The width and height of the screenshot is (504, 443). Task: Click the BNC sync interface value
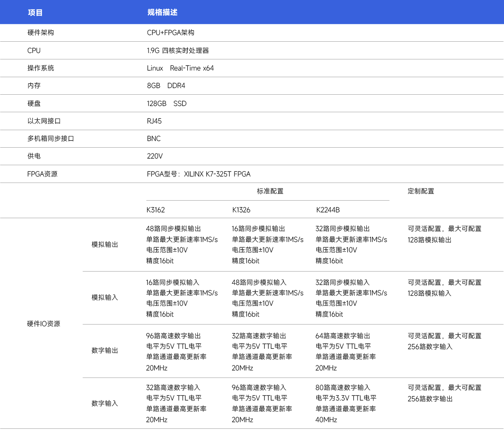coord(154,138)
